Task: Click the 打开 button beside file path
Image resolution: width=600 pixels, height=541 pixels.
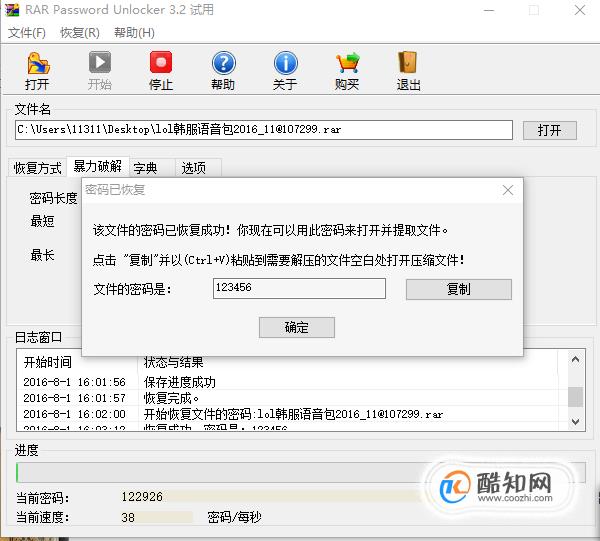Action: tap(549, 130)
